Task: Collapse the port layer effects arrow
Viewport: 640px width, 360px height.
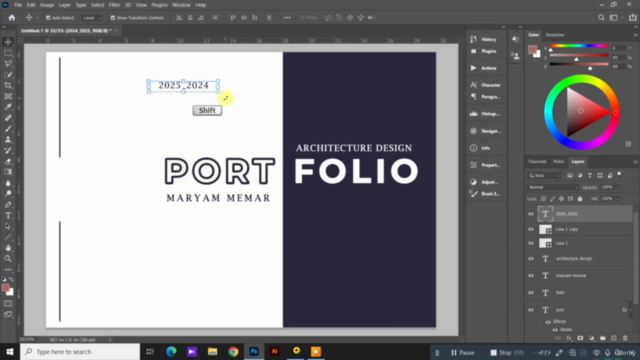Action: click(631, 310)
